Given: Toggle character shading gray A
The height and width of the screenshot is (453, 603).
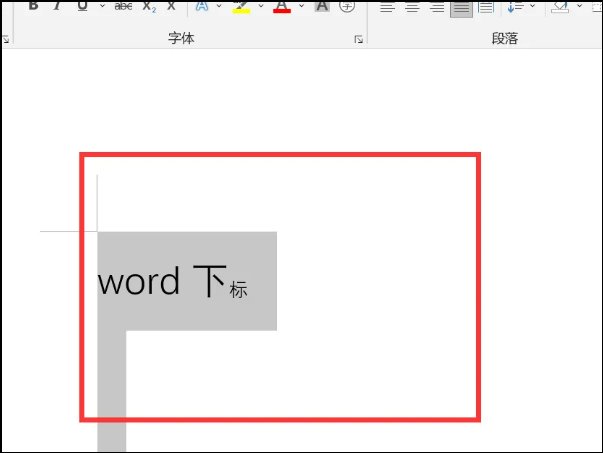Looking at the screenshot, I should (322, 5).
